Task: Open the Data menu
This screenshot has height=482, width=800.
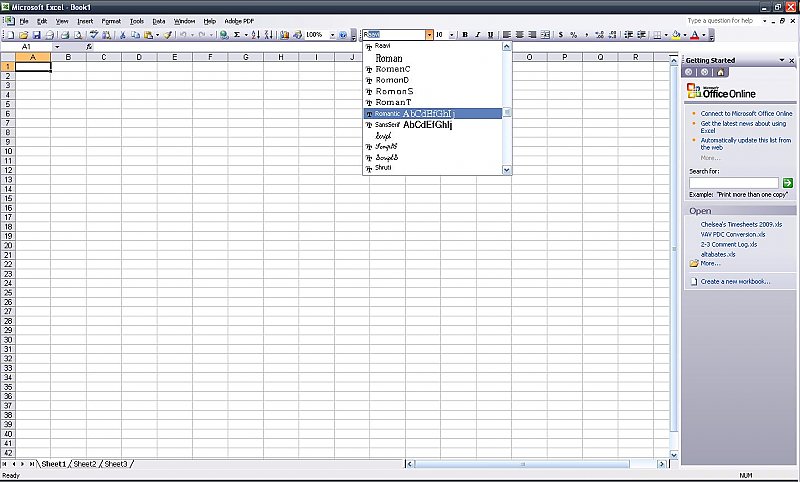Action: coord(159,21)
